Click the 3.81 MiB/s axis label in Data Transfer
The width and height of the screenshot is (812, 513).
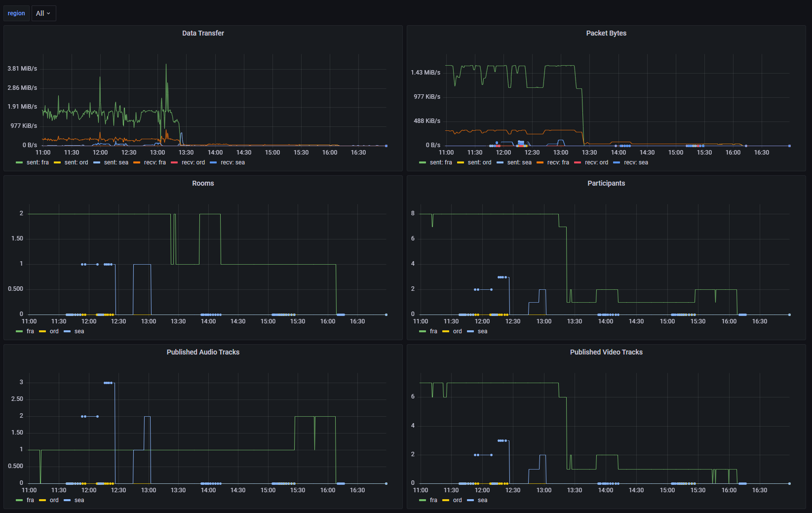22,69
